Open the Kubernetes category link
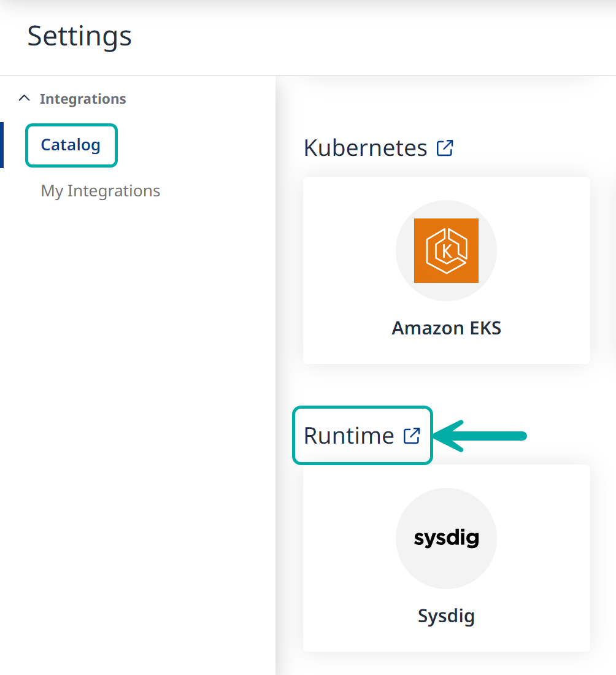Screen dimensions: 616x675 (364, 147)
